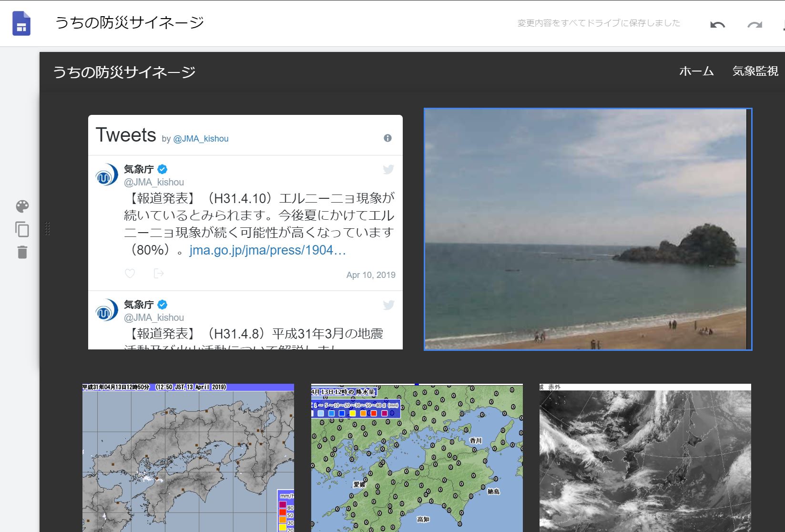The height and width of the screenshot is (532, 785).
Task: Open Twitter widget info icon
Action: tap(387, 138)
